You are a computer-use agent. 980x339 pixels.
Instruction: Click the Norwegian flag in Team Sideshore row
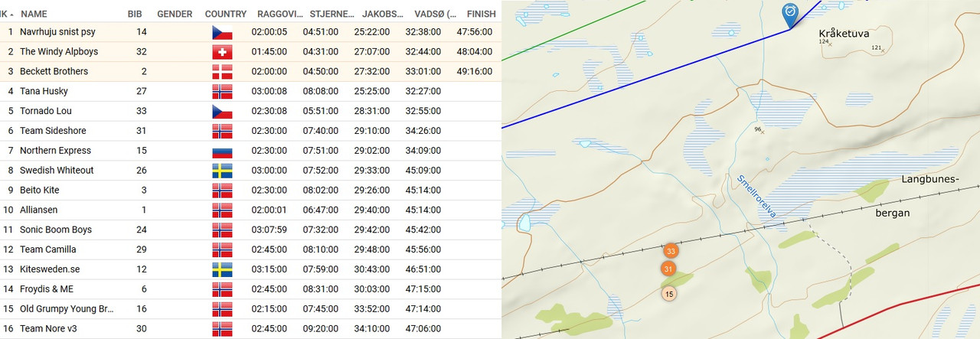pyautogui.click(x=222, y=132)
